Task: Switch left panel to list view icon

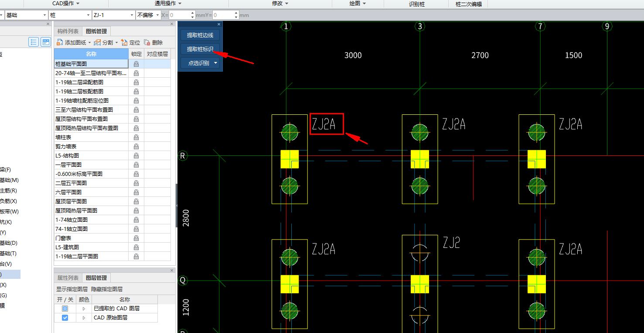Action: click(34, 42)
